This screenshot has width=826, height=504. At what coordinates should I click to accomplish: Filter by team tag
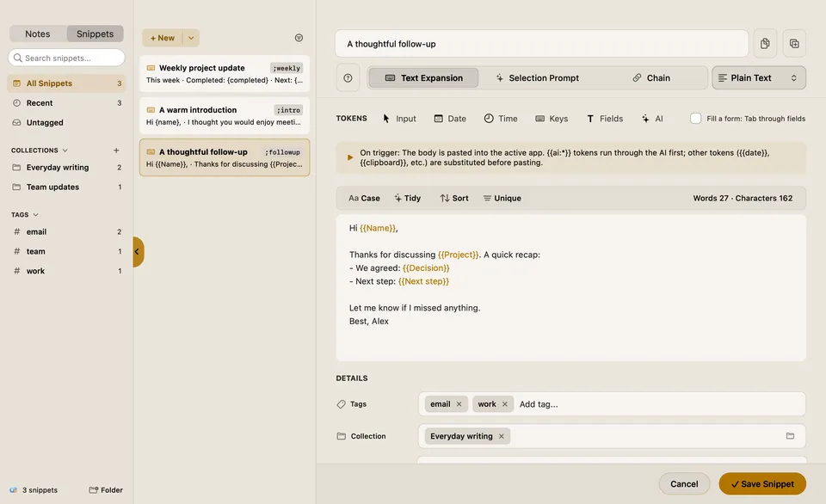coord(66,251)
